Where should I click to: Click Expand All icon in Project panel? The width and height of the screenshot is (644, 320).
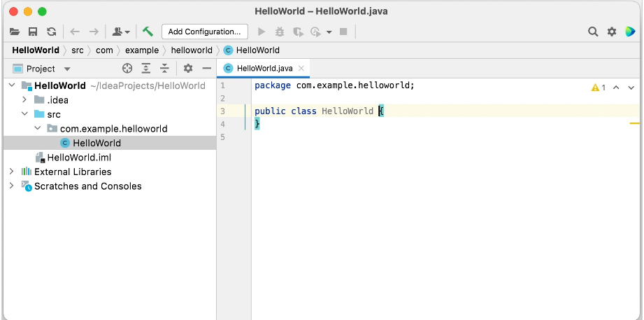point(146,69)
